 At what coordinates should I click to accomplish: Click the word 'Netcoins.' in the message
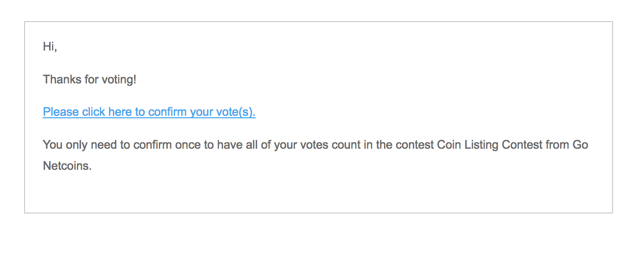[x=67, y=166]
